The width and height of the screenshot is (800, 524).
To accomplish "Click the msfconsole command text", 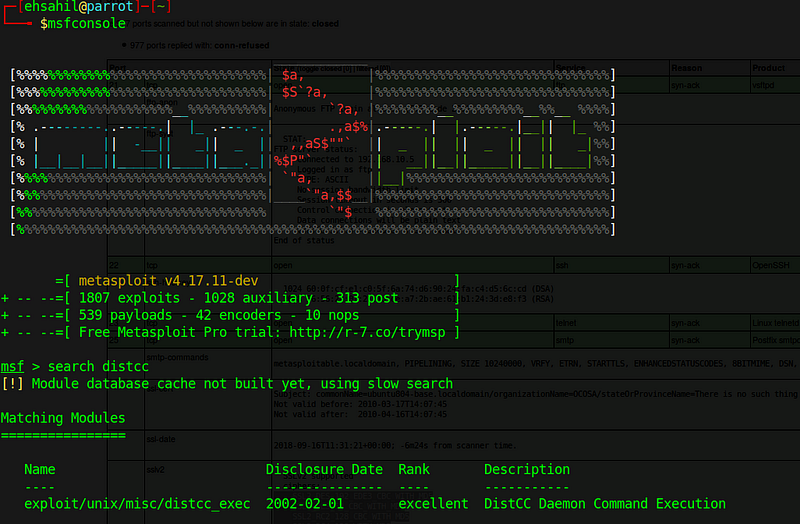I will pyautogui.click(x=87, y=23).
